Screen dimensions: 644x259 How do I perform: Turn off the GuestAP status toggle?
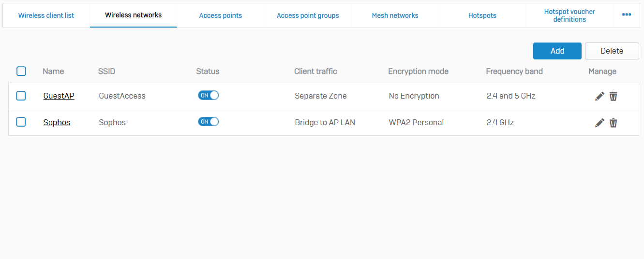pos(208,96)
